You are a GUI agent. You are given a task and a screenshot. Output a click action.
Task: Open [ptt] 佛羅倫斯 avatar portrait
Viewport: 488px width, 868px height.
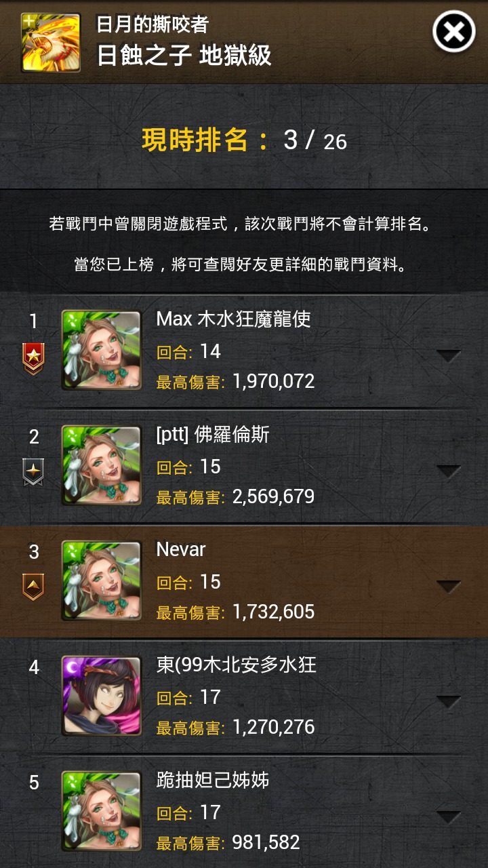(102, 465)
